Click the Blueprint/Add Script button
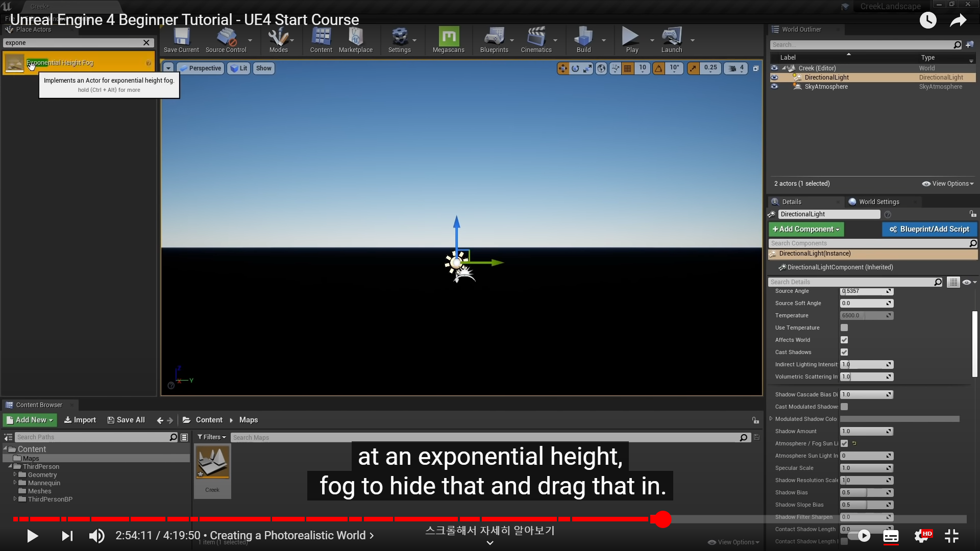This screenshot has height=551, width=980. pos(929,230)
